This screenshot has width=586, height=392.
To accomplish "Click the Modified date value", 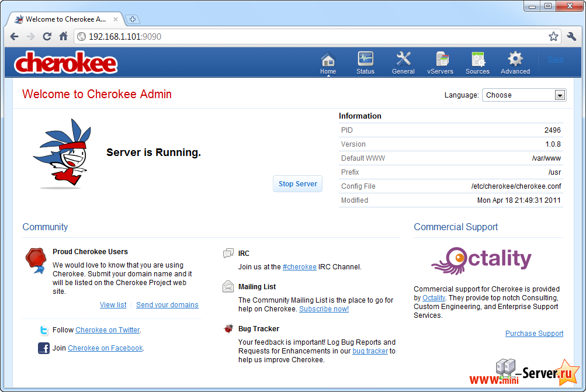I will click(519, 200).
